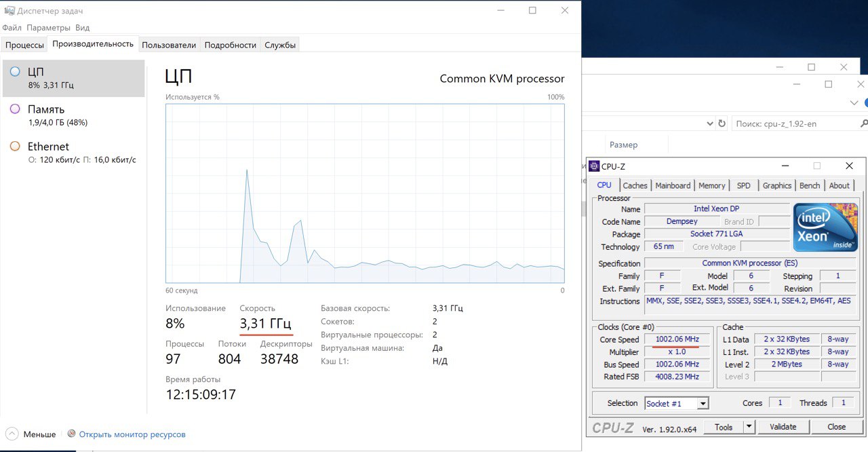Click the Instructions list MMX, SSE, SSE2
The height and width of the screenshot is (452, 868).
click(750, 303)
